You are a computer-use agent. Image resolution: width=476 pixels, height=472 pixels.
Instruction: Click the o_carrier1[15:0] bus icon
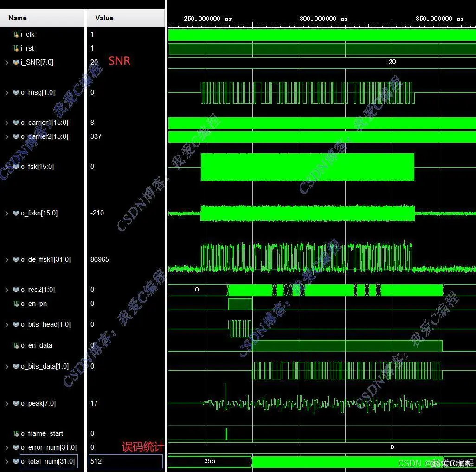pyautogui.click(x=16, y=123)
